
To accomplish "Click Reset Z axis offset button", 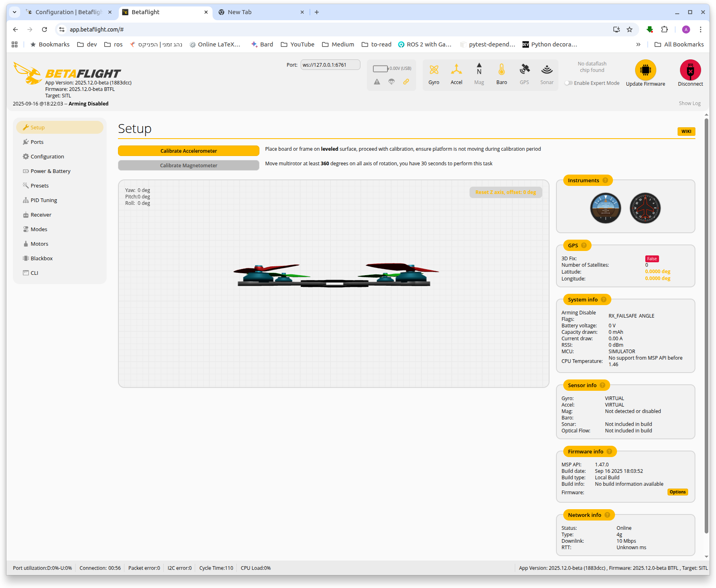I will click(505, 192).
